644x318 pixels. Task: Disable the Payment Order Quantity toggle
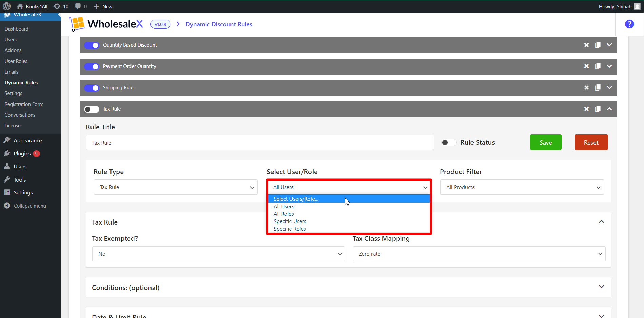[x=92, y=67]
